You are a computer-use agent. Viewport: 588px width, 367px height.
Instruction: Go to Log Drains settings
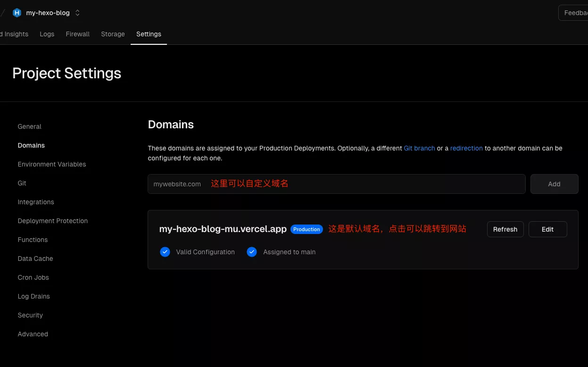tap(33, 296)
